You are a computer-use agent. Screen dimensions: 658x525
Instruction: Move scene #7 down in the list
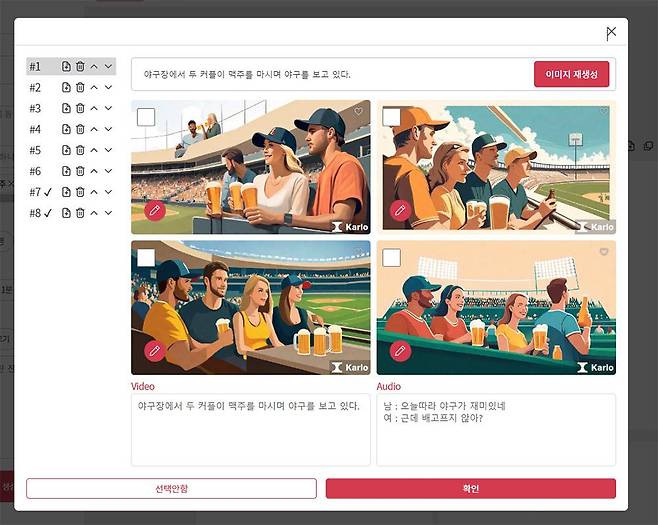(x=108, y=192)
